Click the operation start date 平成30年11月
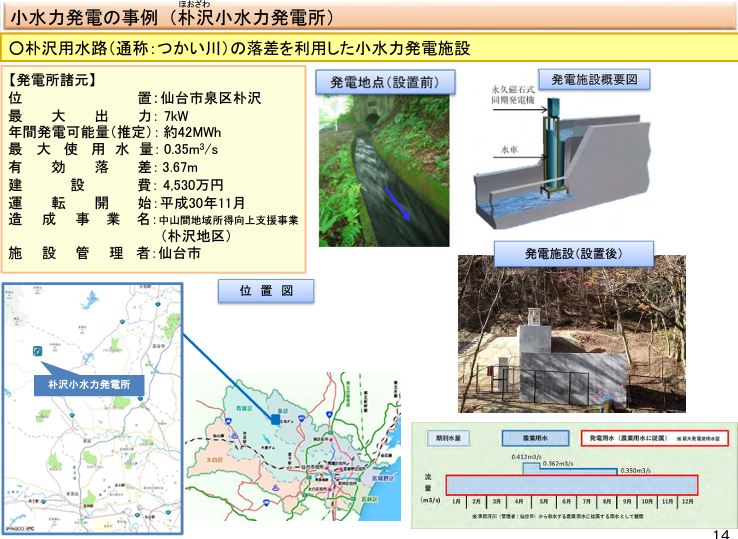738x539 pixels. pyautogui.click(x=203, y=203)
